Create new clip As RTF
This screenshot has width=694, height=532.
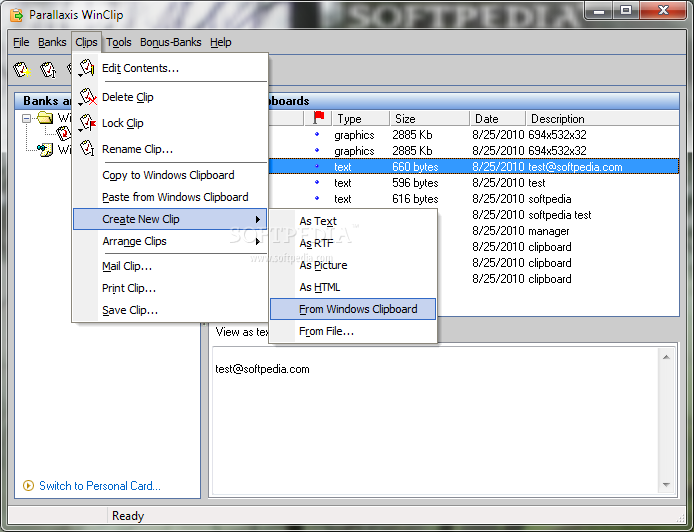click(x=353, y=243)
